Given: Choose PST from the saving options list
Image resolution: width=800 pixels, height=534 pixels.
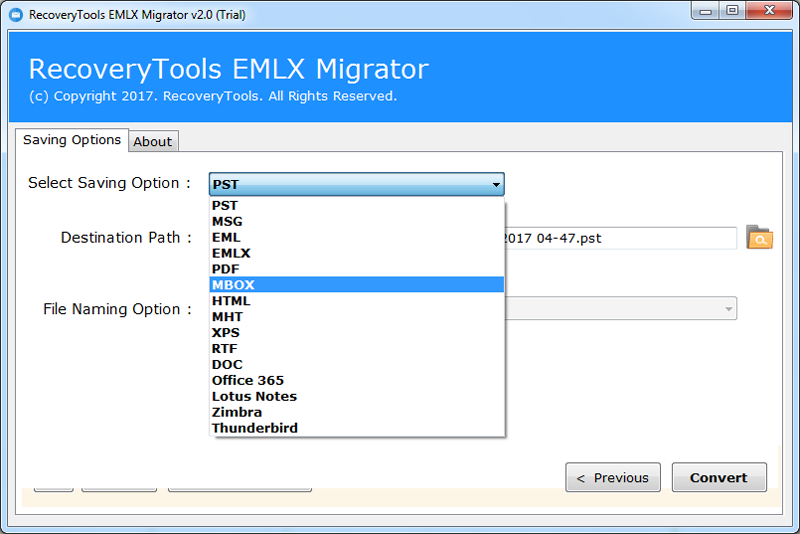Looking at the screenshot, I should tap(357, 206).
